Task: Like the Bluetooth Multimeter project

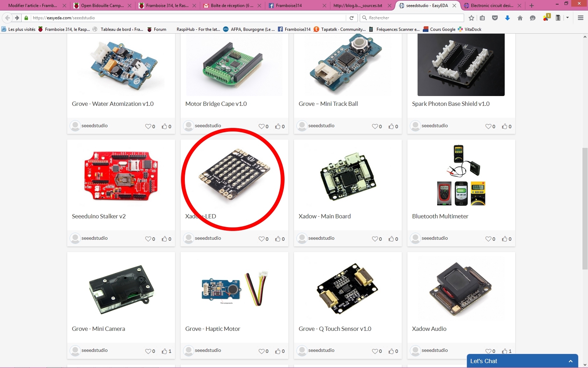Action: click(505, 239)
